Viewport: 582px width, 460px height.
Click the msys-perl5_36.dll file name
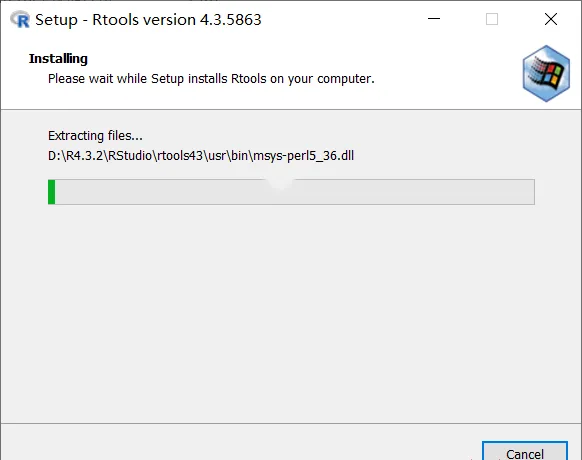[304, 156]
